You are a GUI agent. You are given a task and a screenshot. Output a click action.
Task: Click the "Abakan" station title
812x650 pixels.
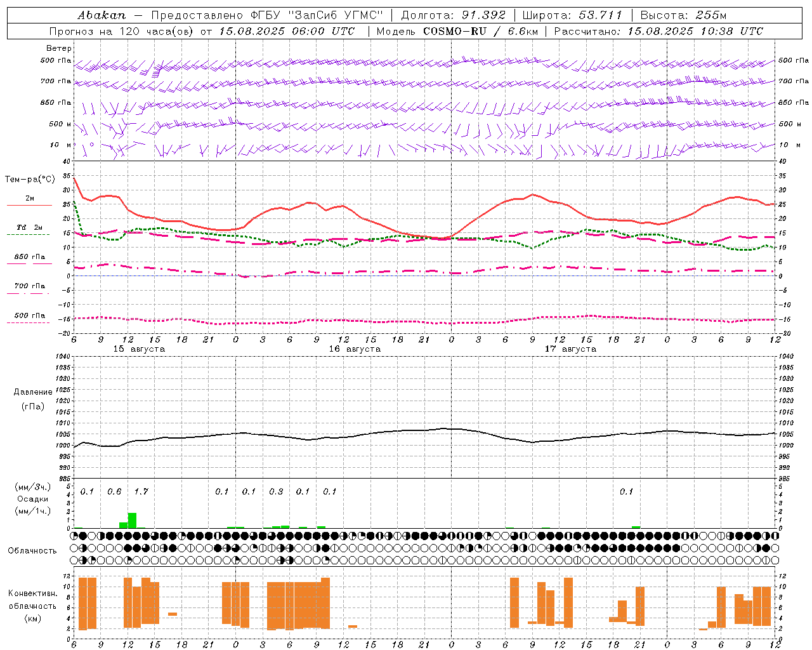tap(101, 15)
